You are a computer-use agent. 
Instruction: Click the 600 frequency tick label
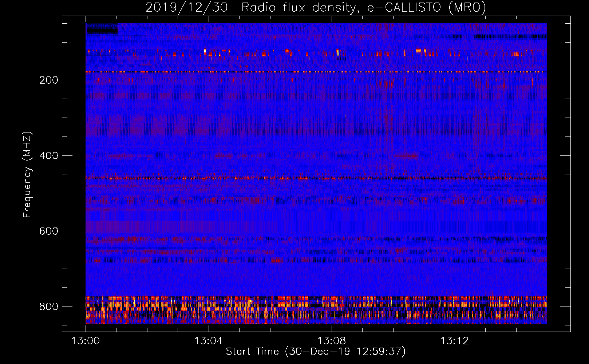pyautogui.click(x=49, y=232)
